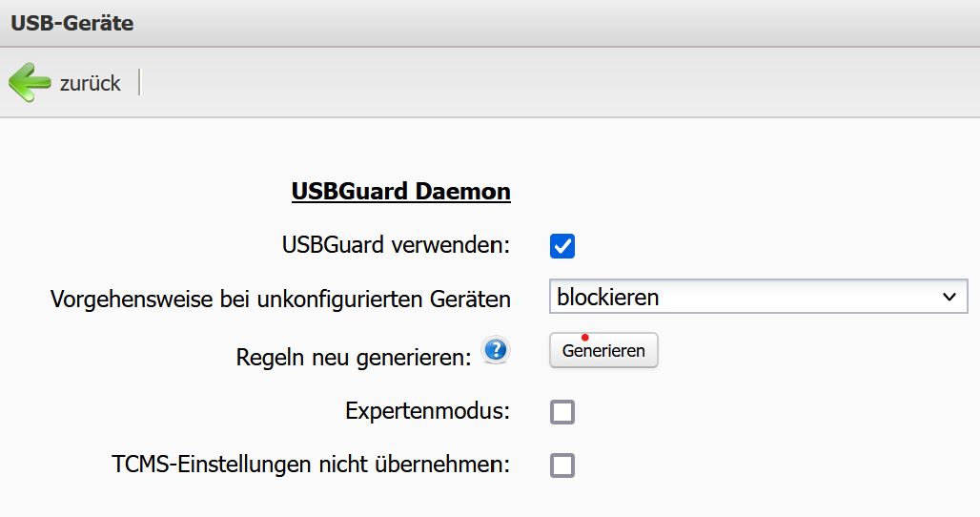The width and height of the screenshot is (980, 517).
Task: Check TCMS-Einstellungen nicht übernehmen box
Action: click(x=562, y=465)
